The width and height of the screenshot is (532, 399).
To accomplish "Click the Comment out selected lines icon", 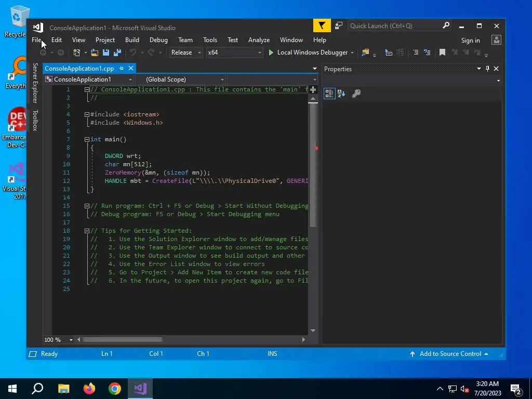I will point(415,52).
